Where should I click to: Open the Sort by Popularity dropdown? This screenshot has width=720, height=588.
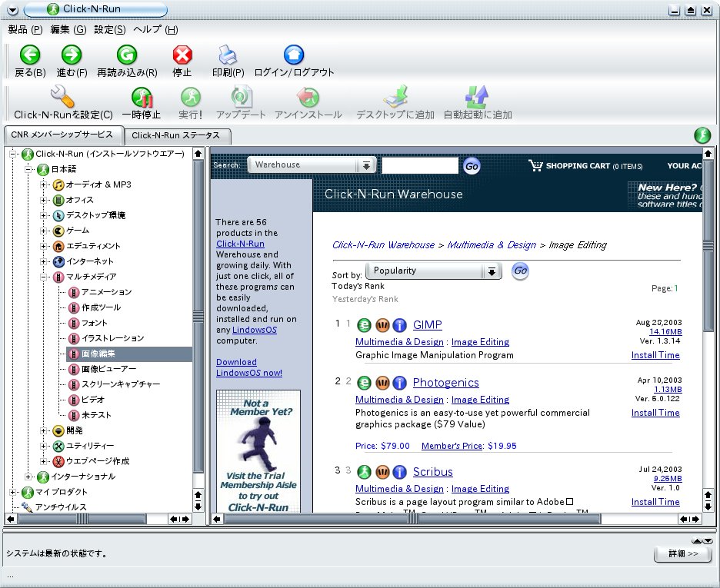(x=434, y=271)
